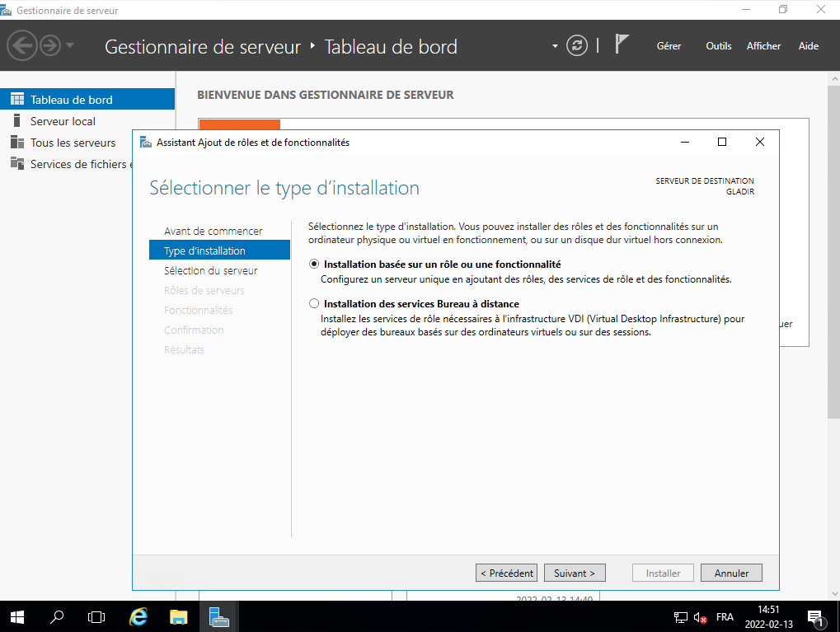
Task: Click Server Manager title bar icon
Action: tap(7, 10)
